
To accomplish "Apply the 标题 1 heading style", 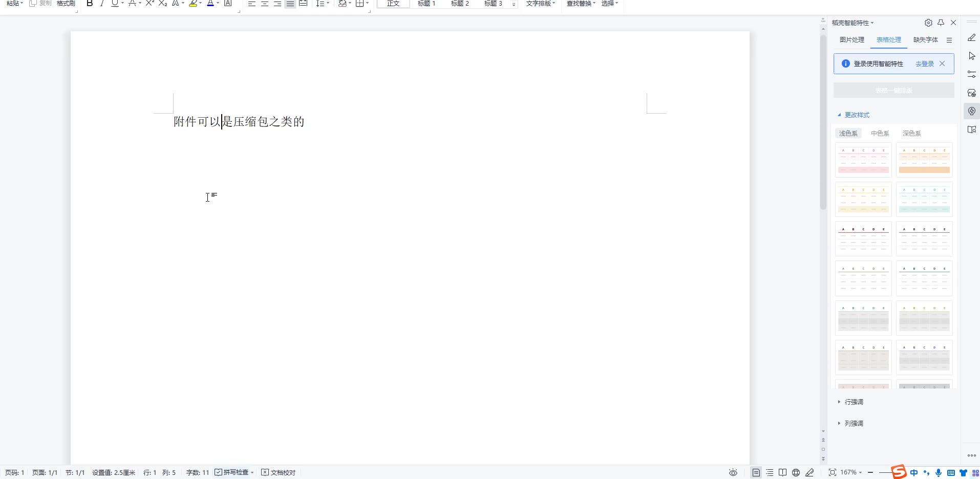I will coord(427,4).
